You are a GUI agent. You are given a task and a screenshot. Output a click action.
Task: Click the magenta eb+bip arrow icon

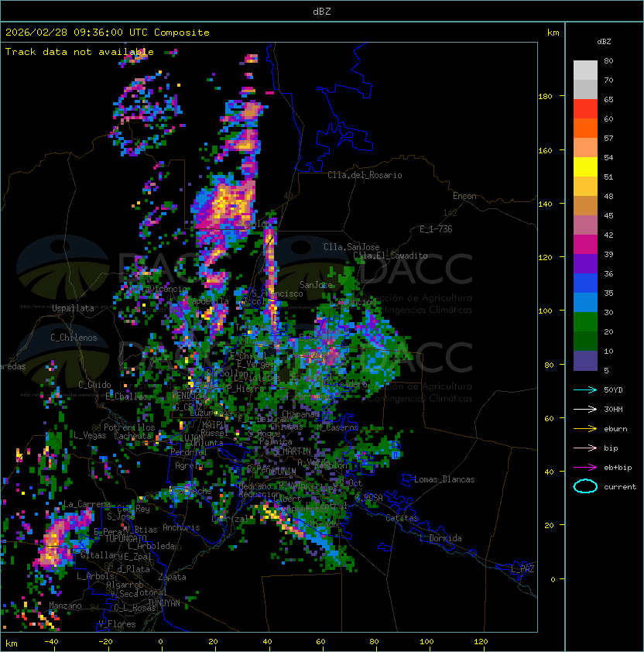click(585, 467)
